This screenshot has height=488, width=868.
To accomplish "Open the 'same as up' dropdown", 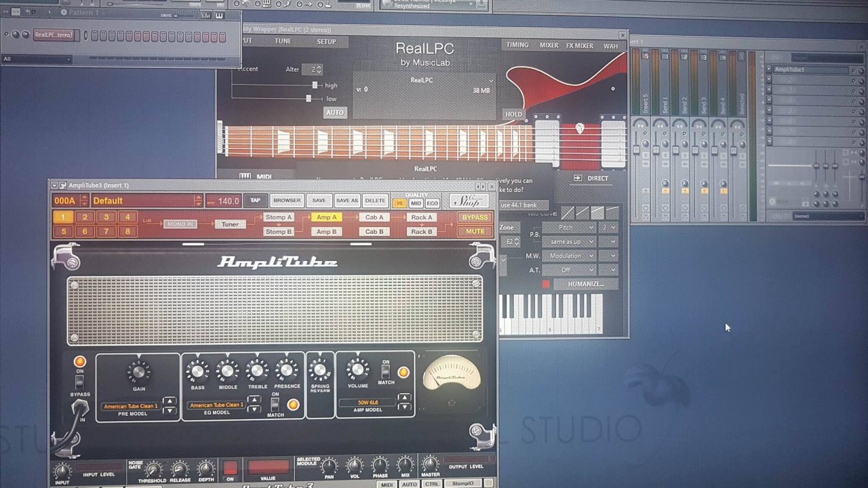I will [x=568, y=241].
